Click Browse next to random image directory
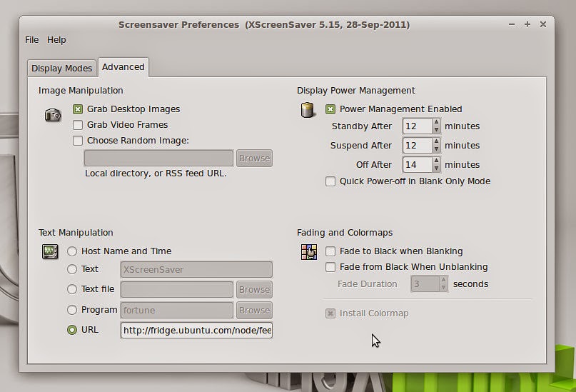Viewport: 576px width, 392px height. tap(254, 159)
